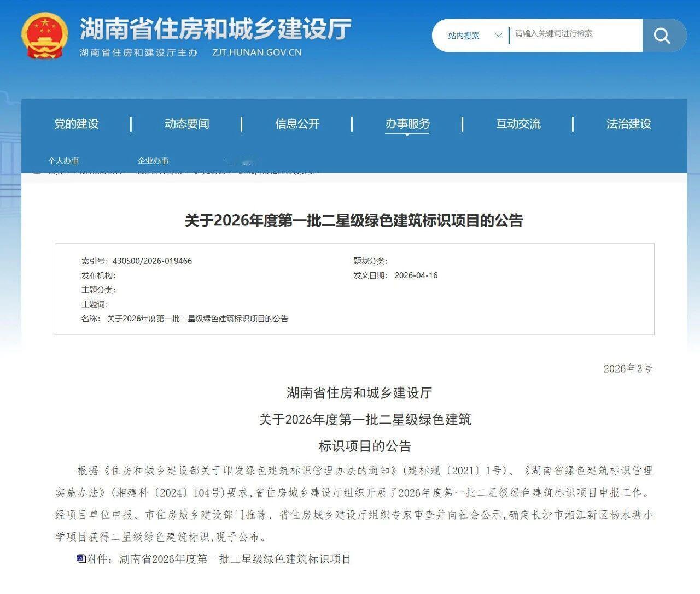Screen dimensions: 700x594
Task: Select the 动态要闻 menu item
Action: click(187, 124)
